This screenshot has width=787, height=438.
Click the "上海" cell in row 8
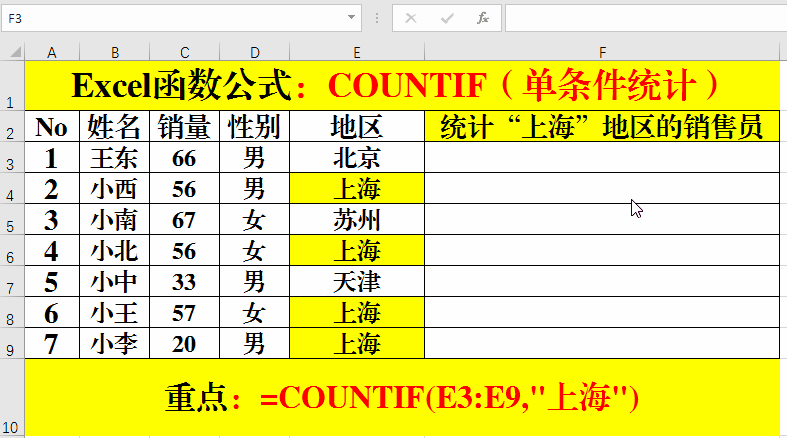(357, 313)
